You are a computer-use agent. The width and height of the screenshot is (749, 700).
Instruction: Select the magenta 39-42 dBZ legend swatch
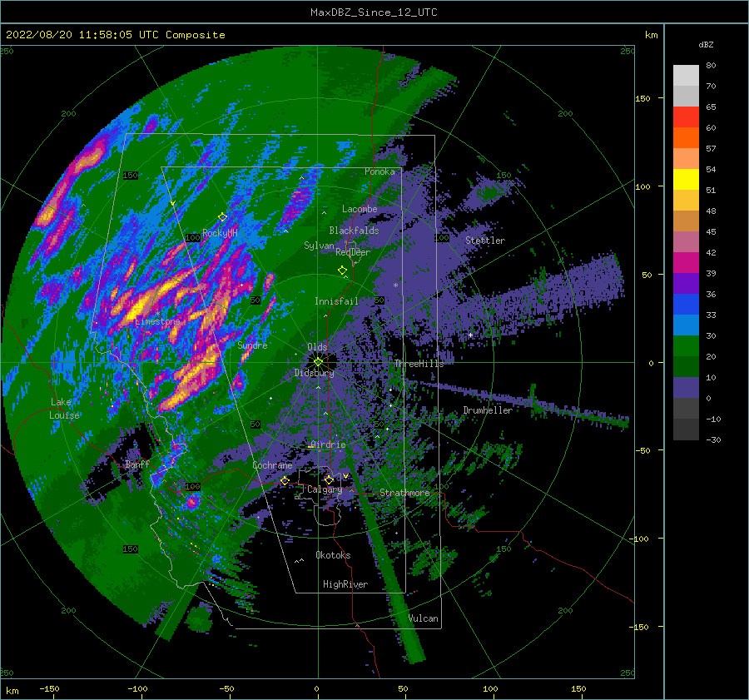[686, 263]
